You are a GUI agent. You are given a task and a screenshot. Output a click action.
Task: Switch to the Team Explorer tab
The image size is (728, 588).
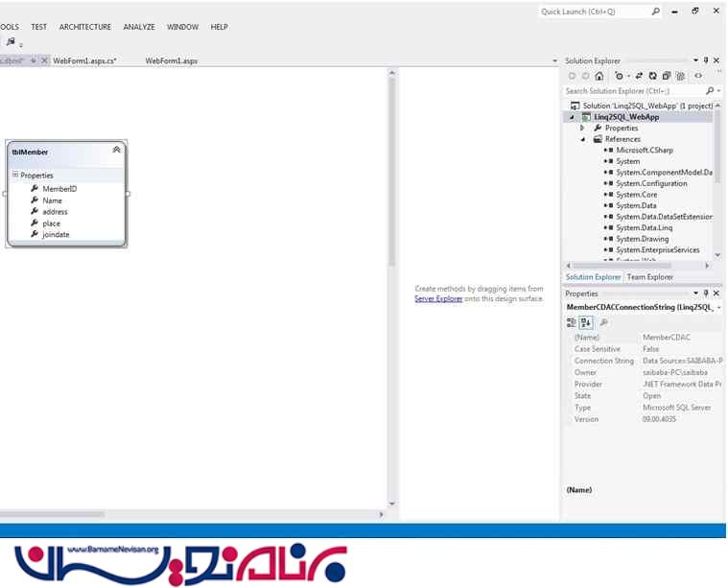[x=649, y=277]
